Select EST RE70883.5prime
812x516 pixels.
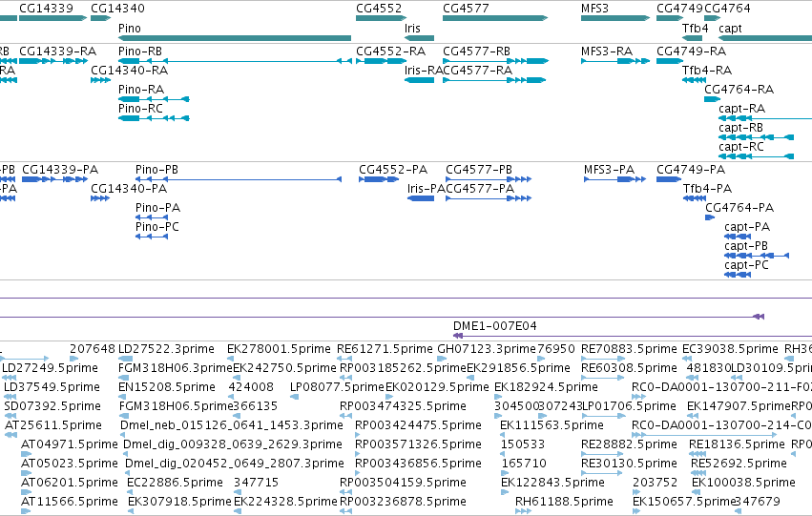pyautogui.click(x=602, y=358)
